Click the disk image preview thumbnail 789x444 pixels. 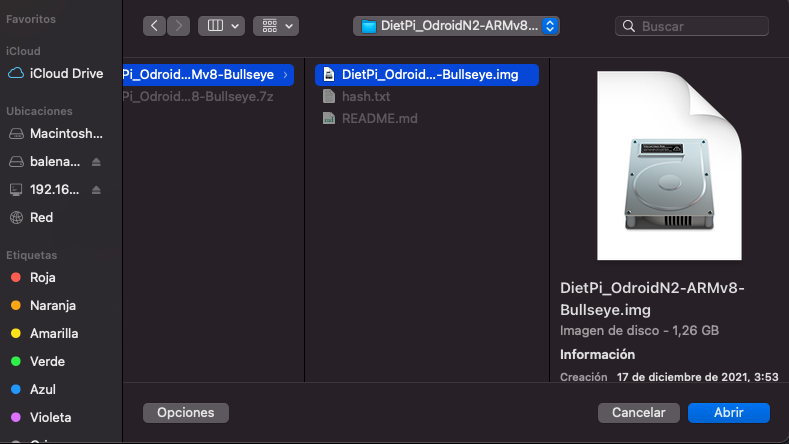coord(668,165)
